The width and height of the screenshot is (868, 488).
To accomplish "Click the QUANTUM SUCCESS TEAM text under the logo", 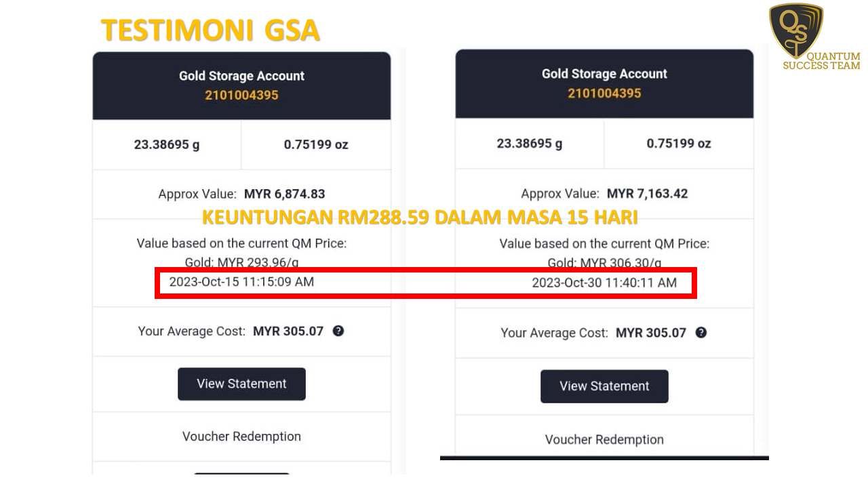I will coord(821,61).
